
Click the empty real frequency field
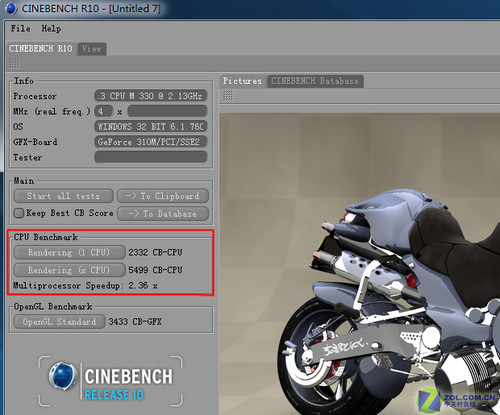click(x=167, y=111)
